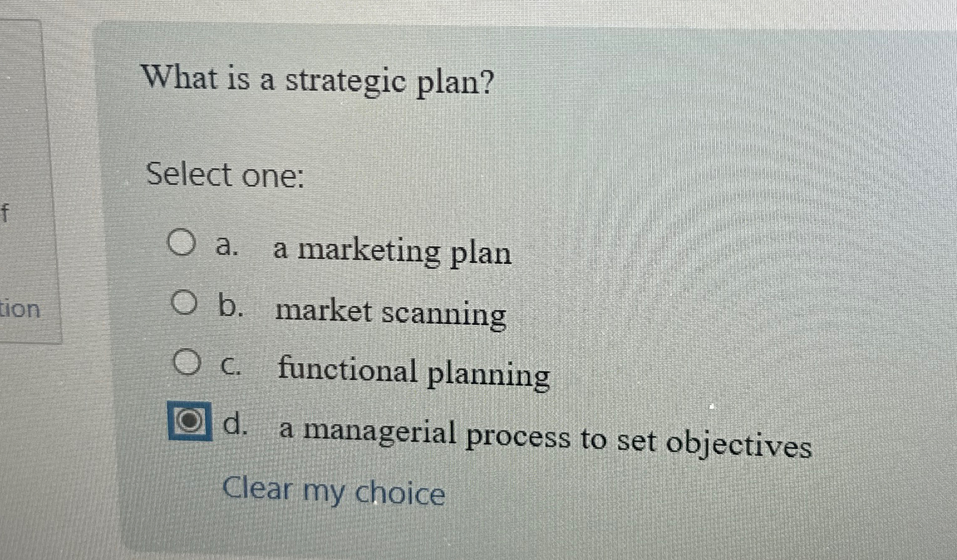957x560 pixels.
Task: Choose the answer 'a marketing plan'
Action: [391, 252]
